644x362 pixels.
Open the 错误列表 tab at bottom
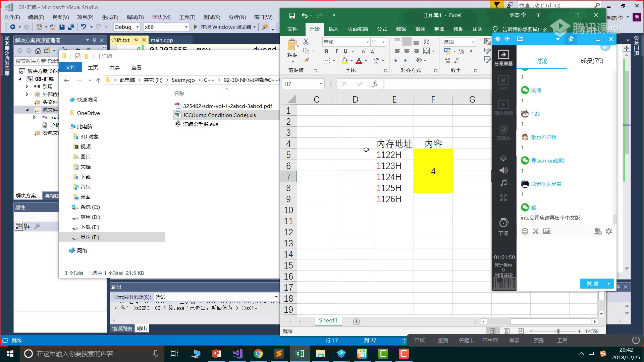[x=122, y=329]
